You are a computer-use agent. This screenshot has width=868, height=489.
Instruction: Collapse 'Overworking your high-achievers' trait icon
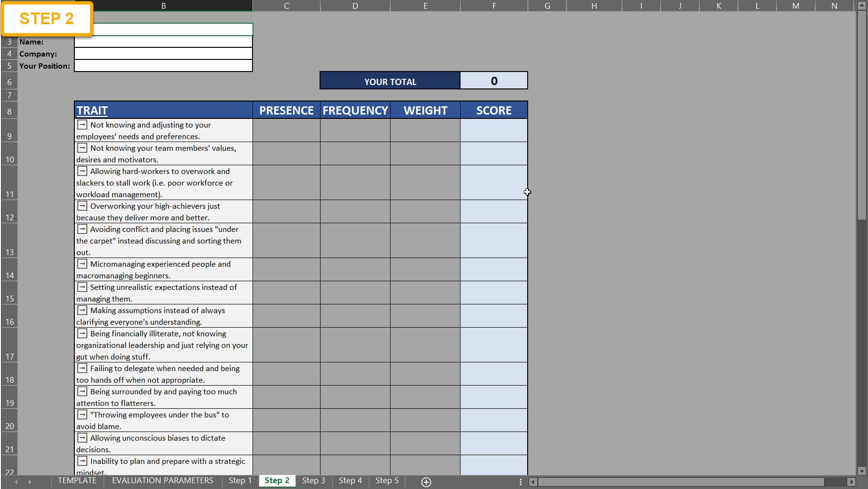tap(82, 206)
